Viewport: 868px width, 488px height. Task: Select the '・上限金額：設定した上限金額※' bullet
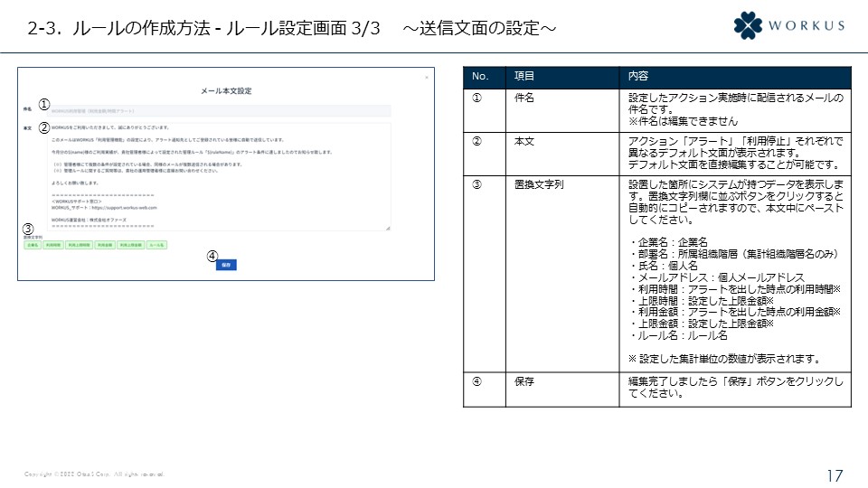[x=702, y=324]
